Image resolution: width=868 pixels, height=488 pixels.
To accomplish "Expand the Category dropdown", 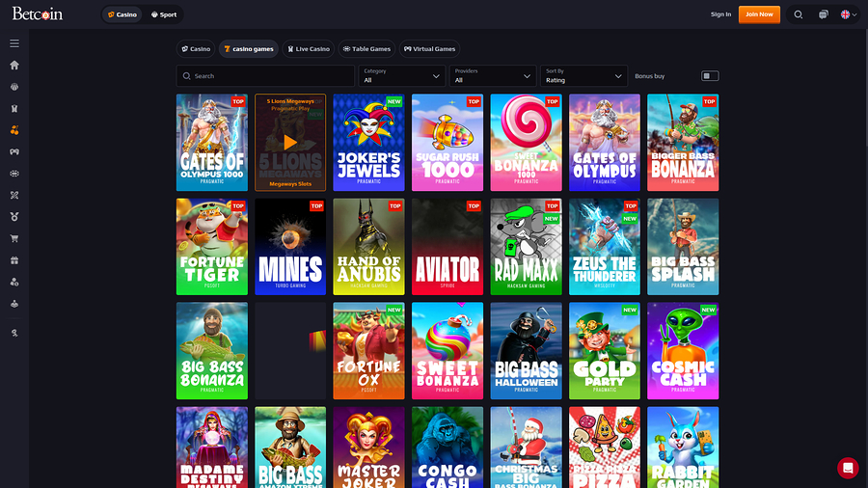I will (x=402, y=76).
